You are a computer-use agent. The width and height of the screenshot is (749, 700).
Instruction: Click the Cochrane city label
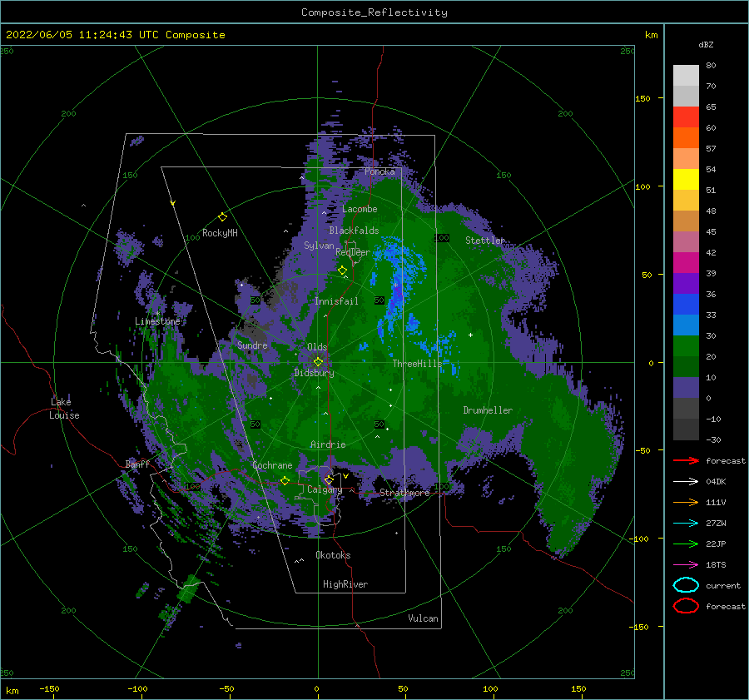click(272, 465)
